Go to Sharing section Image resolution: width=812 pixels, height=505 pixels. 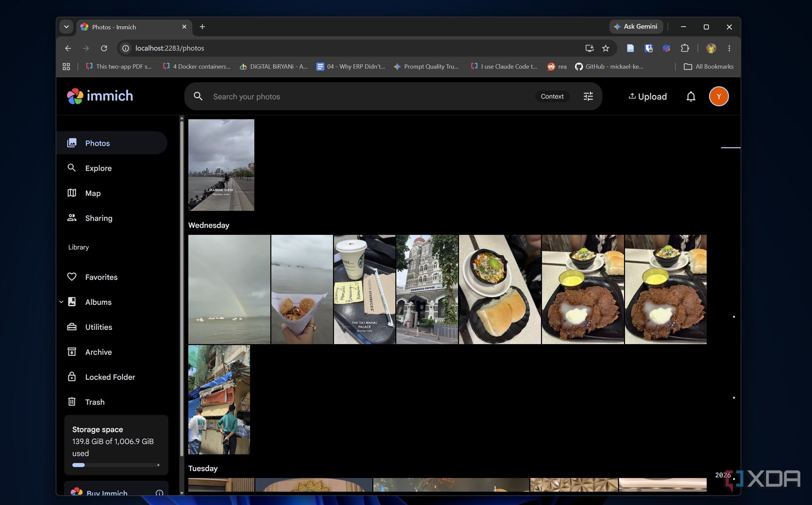coord(112,218)
